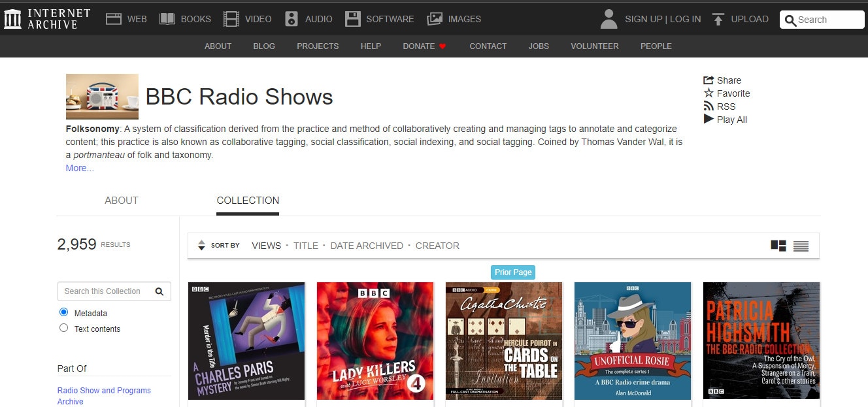The width and height of the screenshot is (868, 407).
Task: Open the CONTACT menu item
Action: point(488,46)
